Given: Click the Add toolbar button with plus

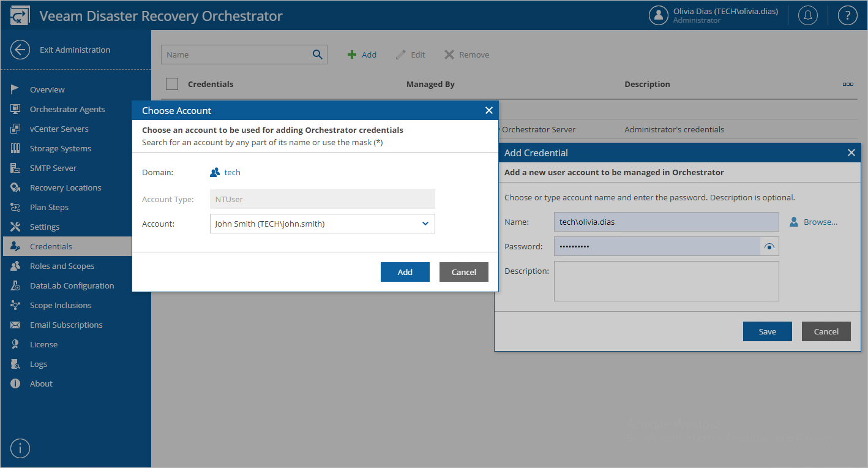Looking at the screenshot, I should click(x=362, y=55).
